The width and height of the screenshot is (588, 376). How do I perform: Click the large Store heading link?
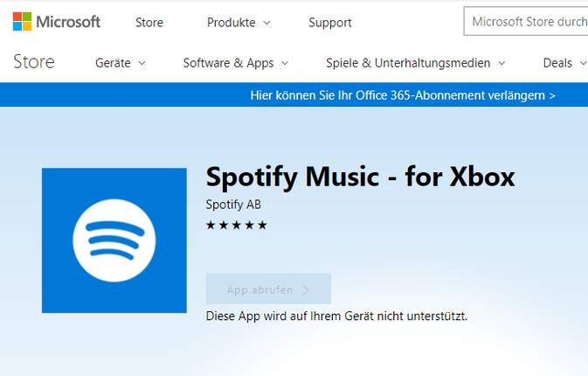click(34, 61)
